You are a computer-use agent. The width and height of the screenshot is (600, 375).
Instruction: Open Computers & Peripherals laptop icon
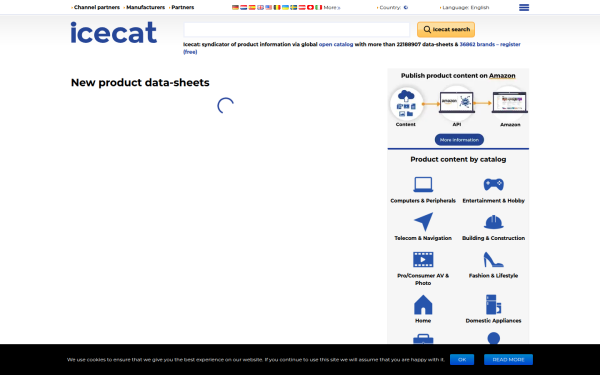point(423,184)
